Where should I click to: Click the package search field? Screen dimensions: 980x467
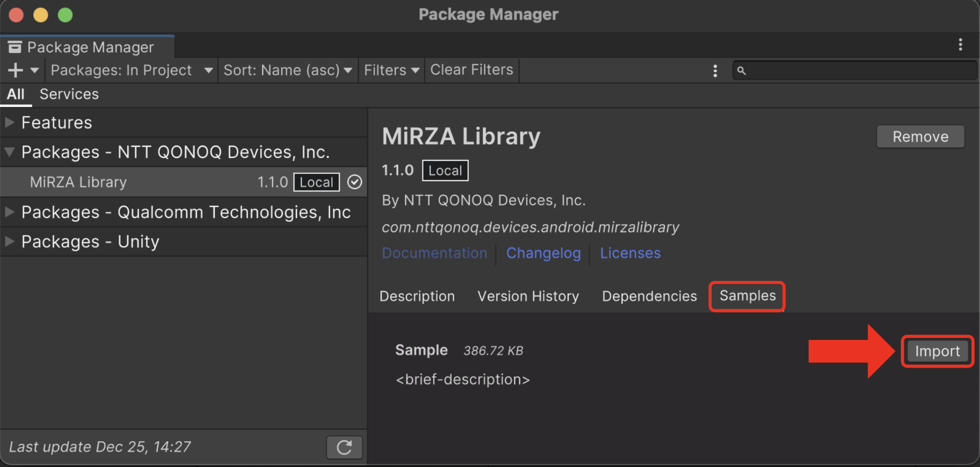click(x=854, y=71)
